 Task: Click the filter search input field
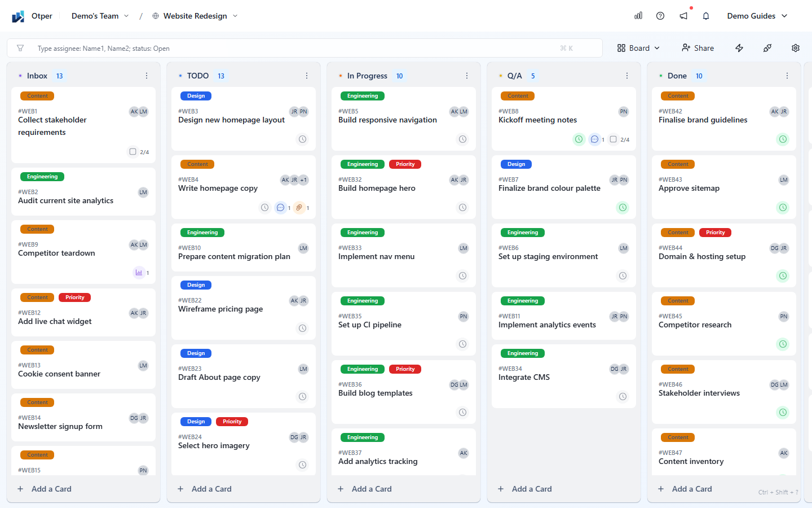click(304, 48)
